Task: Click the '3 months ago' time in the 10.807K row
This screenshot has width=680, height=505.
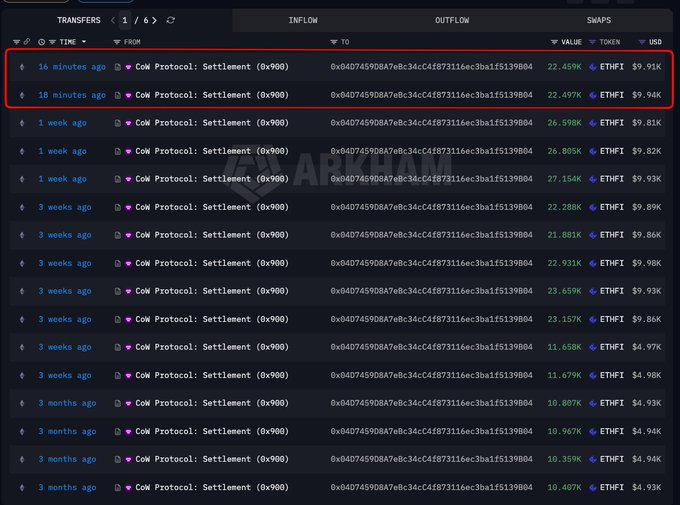Action: click(x=67, y=403)
